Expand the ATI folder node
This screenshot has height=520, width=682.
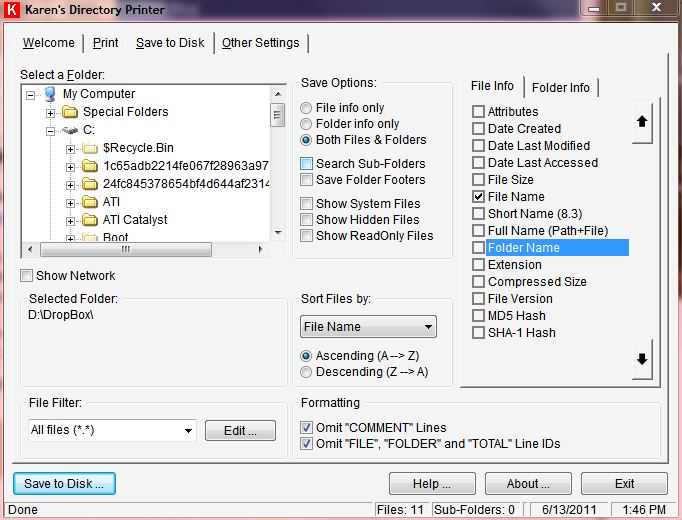[70, 203]
